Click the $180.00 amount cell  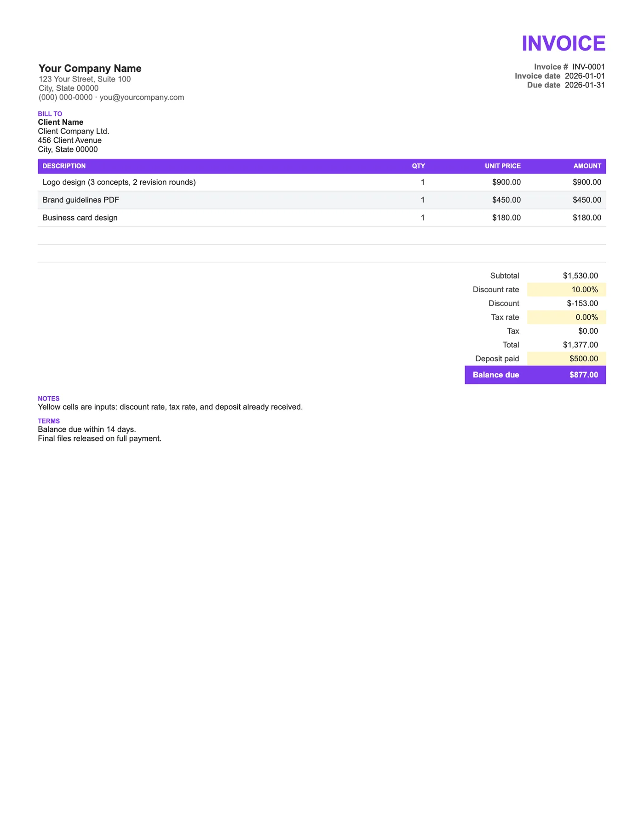pyautogui.click(x=587, y=218)
